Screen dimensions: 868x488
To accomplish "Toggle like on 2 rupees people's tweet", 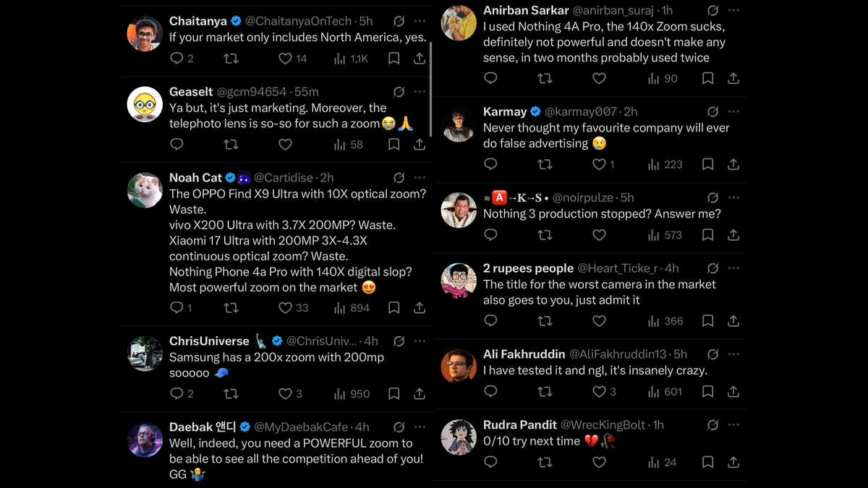I will click(599, 321).
